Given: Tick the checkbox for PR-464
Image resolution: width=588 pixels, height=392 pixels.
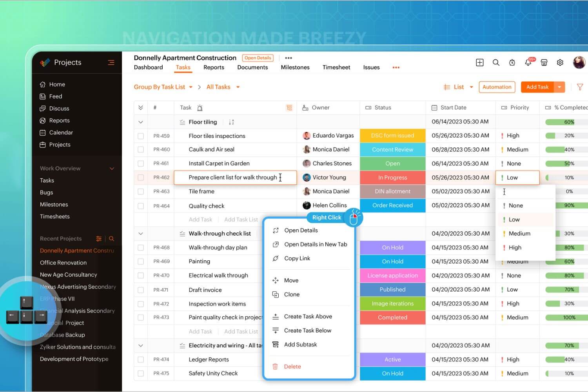Looking at the screenshot, I should [141, 206].
